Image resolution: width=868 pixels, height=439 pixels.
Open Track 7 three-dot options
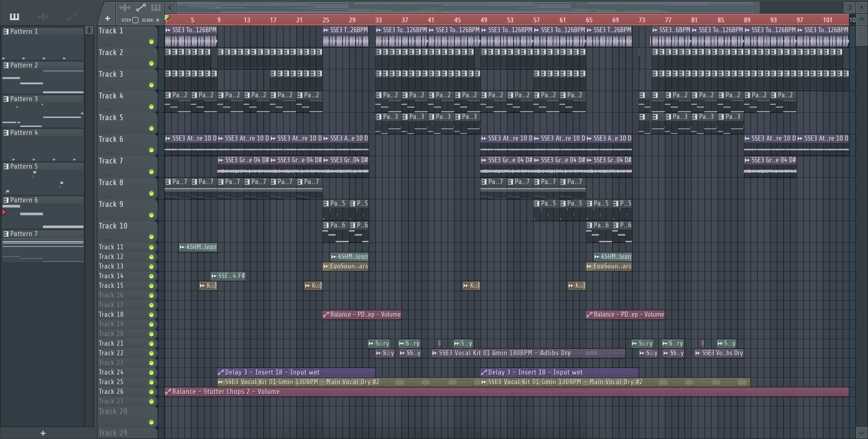(108, 174)
